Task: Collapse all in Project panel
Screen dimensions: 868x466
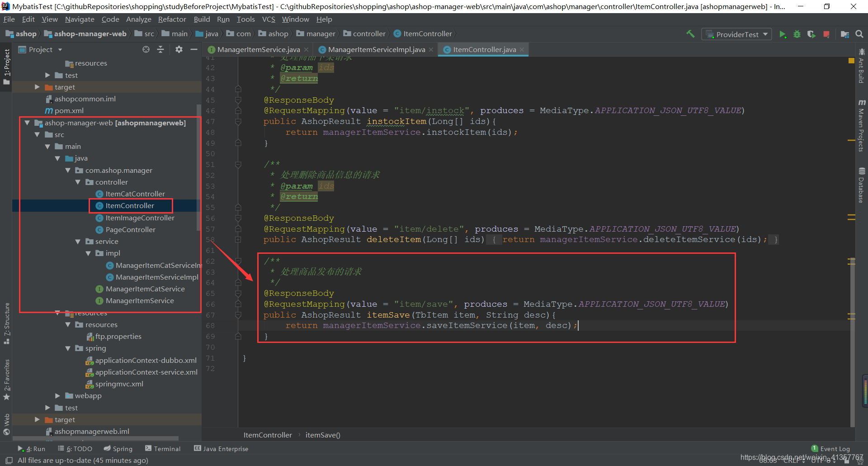Action: coord(160,49)
